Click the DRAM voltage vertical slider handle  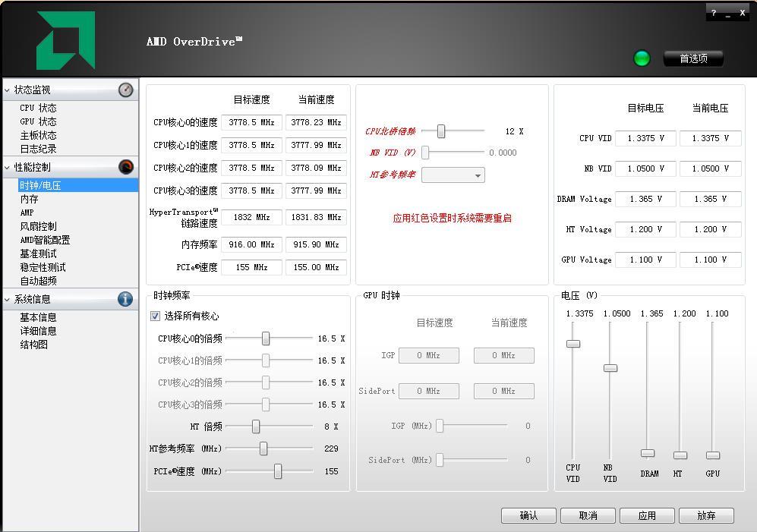(x=648, y=453)
